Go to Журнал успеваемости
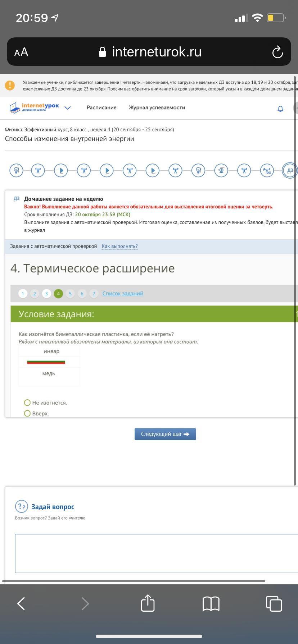 [157, 107]
